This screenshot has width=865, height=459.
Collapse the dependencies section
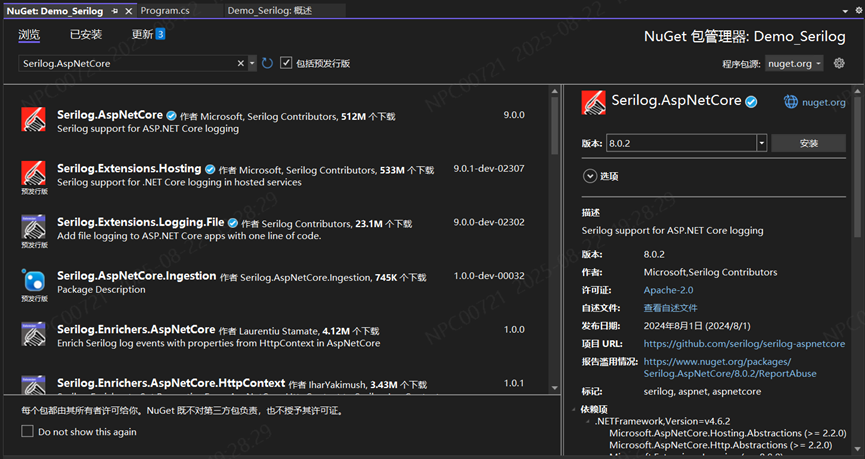pyautogui.click(x=575, y=409)
